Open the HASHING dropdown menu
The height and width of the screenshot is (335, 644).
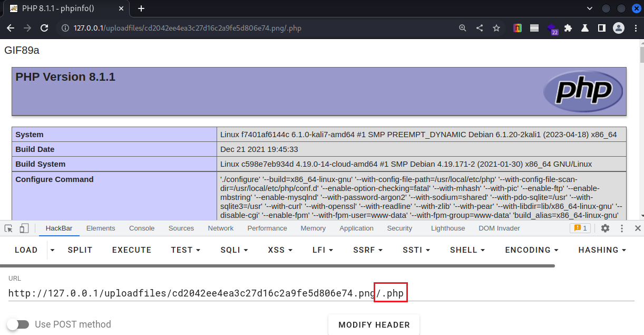click(x=602, y=250)
